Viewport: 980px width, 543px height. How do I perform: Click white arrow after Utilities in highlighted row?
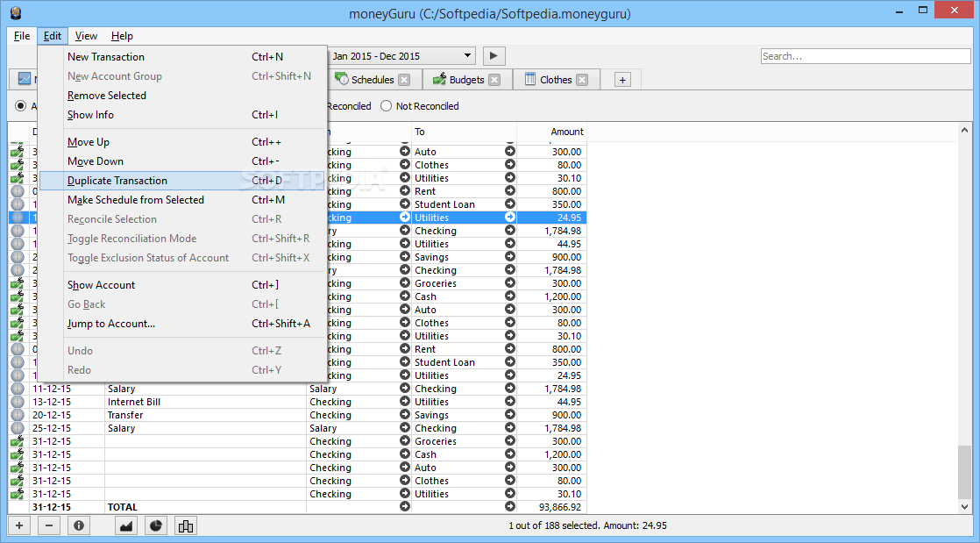pos(510,217)
